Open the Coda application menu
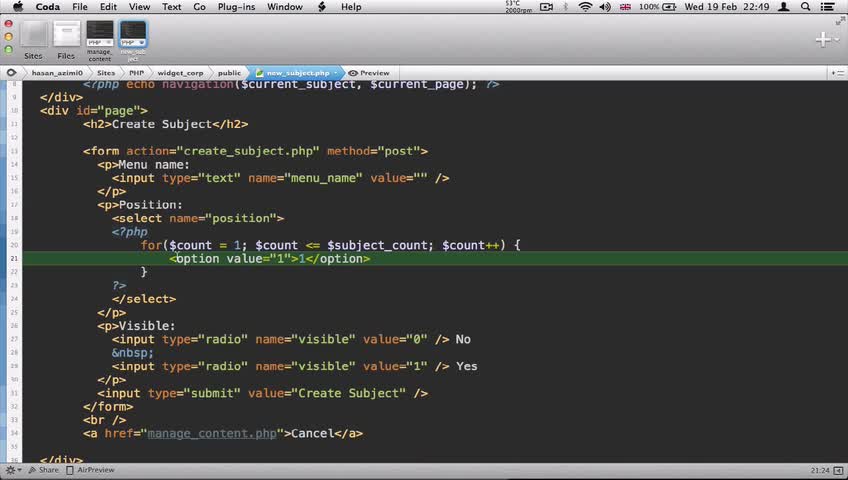The height and width of the screenshot is (480, 848). [48, 7]
